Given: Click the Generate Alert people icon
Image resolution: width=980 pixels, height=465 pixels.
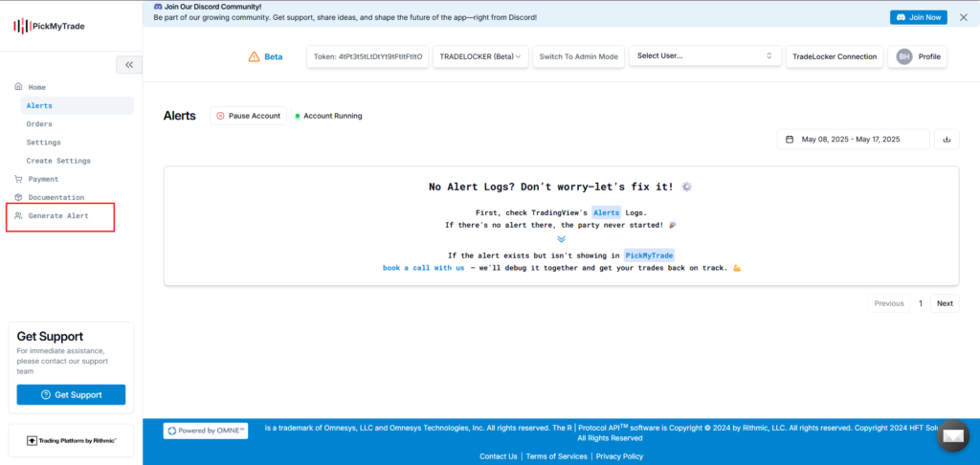Looking at the screenshot, I should [x=18, y=215].
